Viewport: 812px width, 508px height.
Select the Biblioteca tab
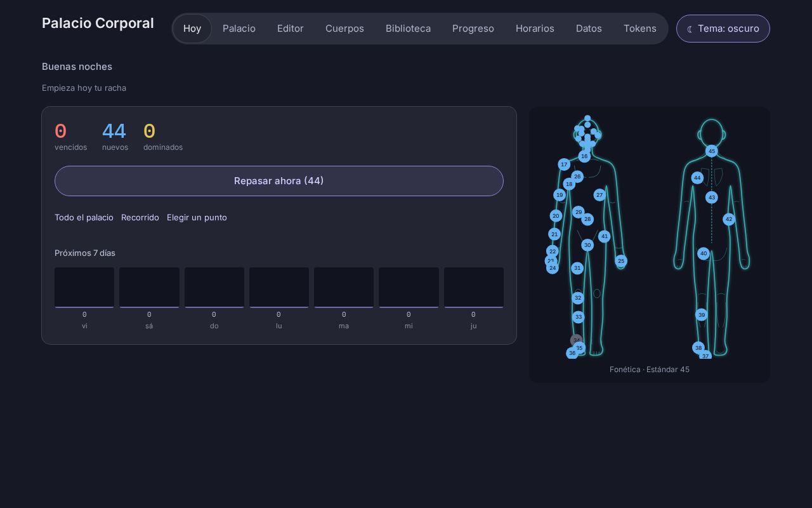[408, 29]
